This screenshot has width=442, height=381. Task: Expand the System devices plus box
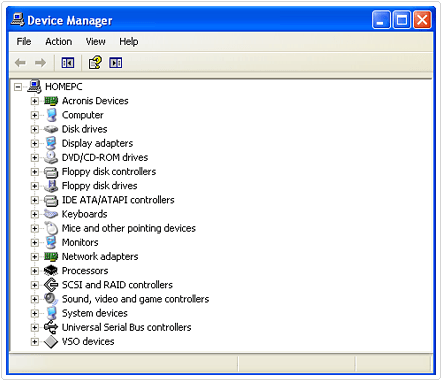coord(34,314)
